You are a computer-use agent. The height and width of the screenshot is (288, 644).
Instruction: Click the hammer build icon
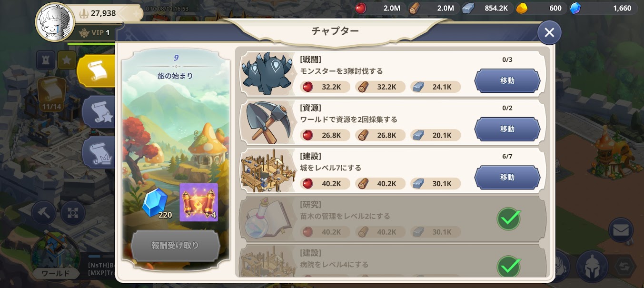43,213
